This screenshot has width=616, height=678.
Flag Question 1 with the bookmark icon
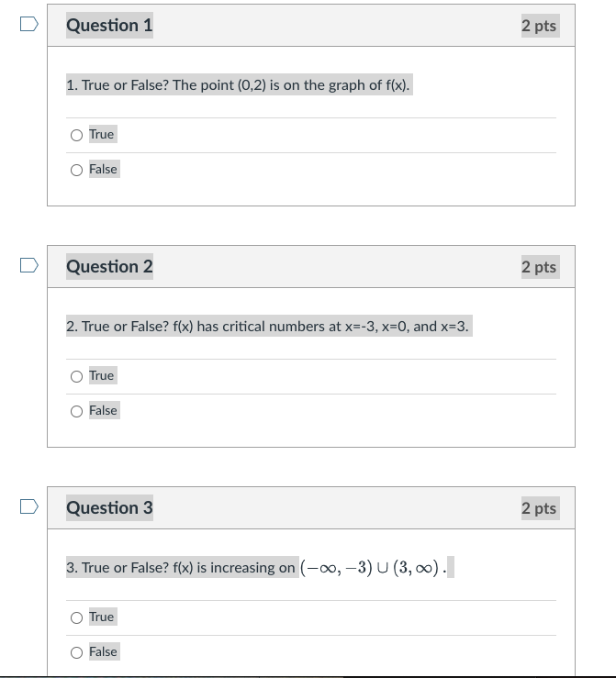[x=29, y=24]
